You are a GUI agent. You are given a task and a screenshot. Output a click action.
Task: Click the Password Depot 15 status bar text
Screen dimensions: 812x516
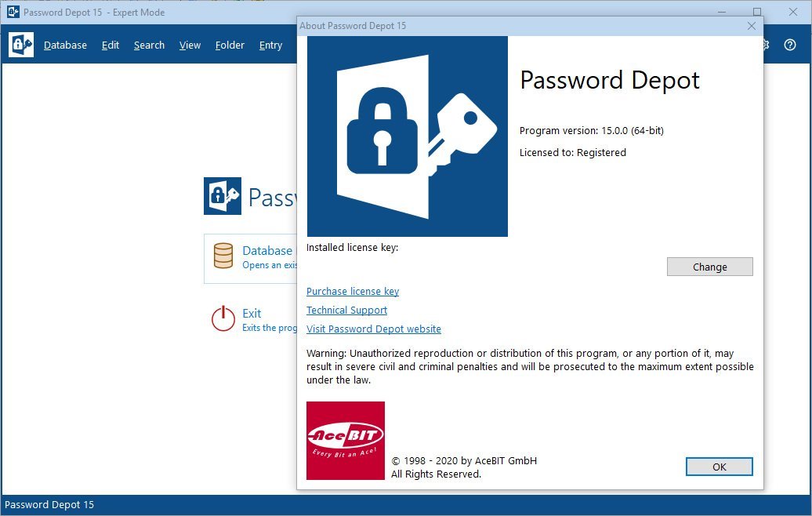[x=49, y=504]
